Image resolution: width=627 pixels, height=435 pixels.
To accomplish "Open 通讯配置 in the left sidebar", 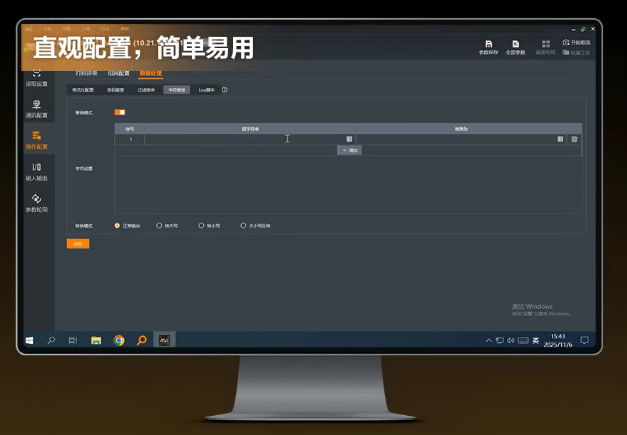I will click(x=36, y=108).
